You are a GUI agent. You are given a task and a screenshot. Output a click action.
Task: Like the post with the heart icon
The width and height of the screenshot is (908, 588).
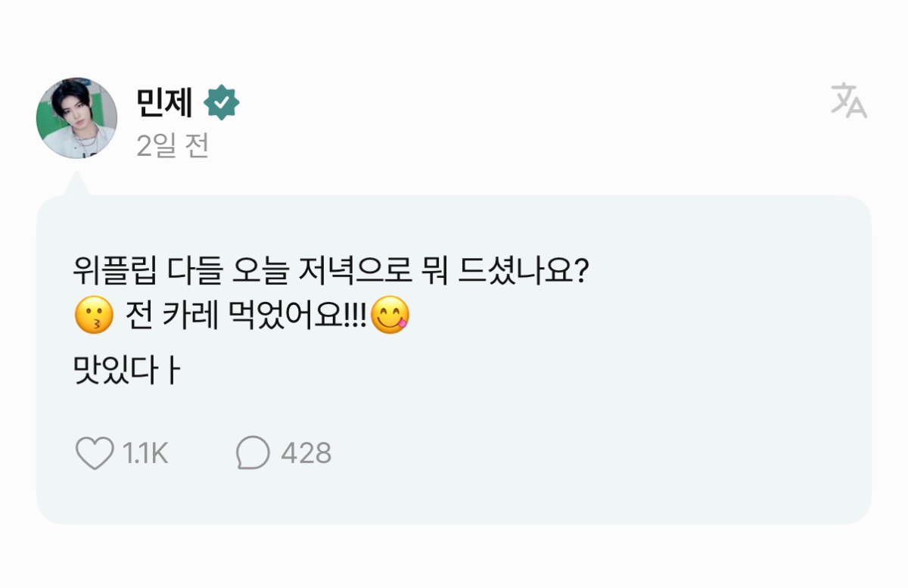pos(95,453)
